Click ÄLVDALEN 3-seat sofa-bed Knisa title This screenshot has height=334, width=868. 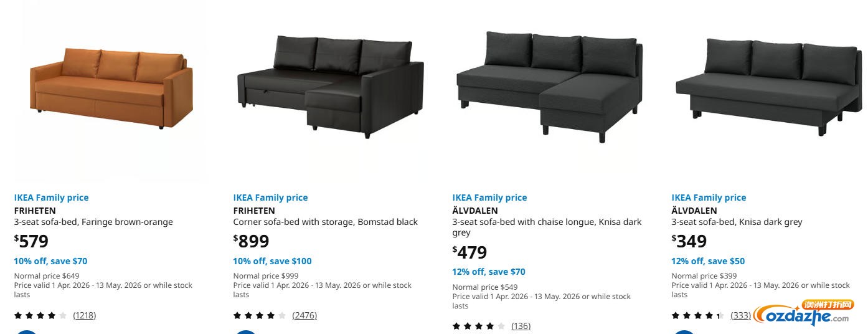coord(737,216)
